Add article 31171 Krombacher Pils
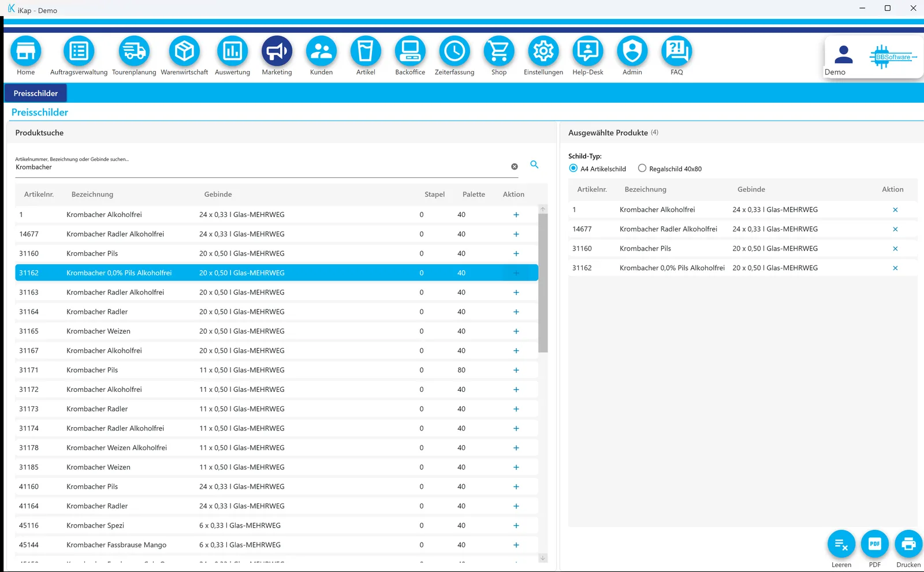 516,370
